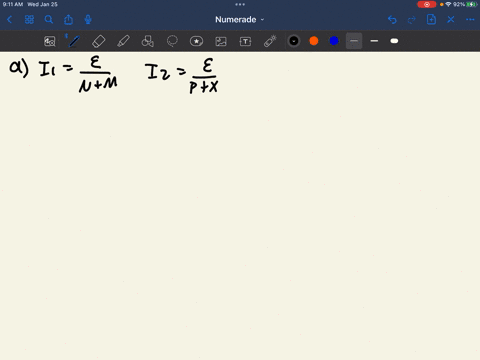Tap the three dots multitasking handle
The width and height of the screenshot is (480, 360).
pyautogui.click(x=240, y=4)
